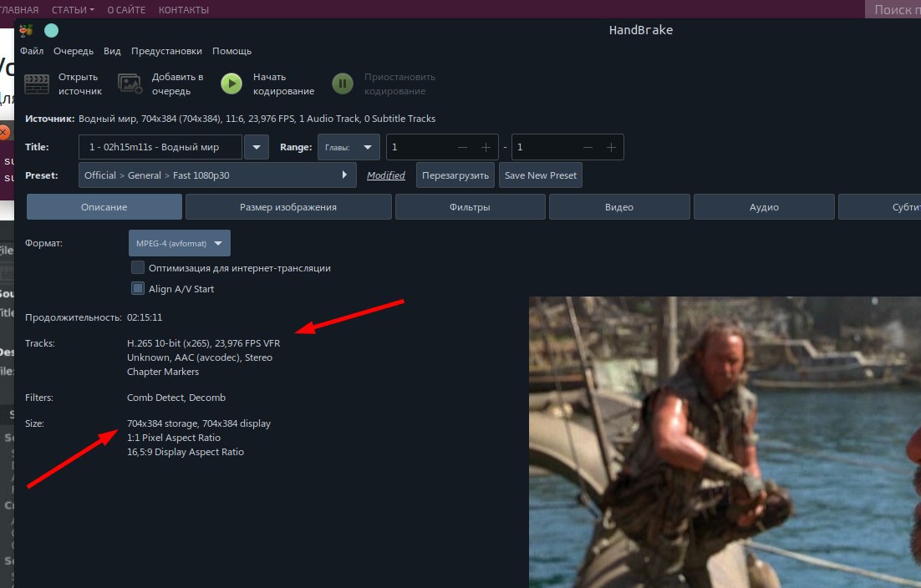Start encoding with the green play icon
Screen dimensions: 921x588
(x=232, y=84)
